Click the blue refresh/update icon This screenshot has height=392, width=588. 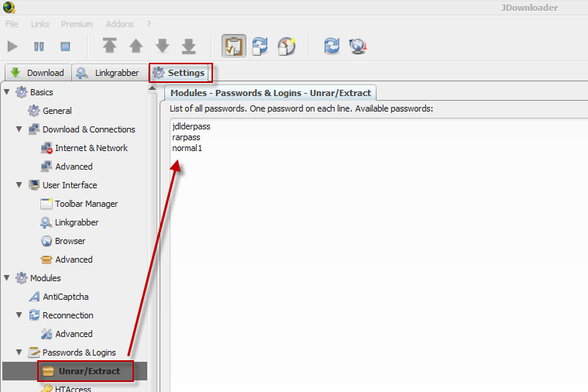(332, 46)
